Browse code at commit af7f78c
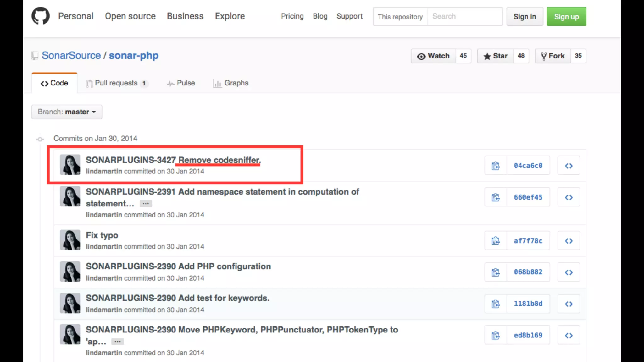This screenshot has height=362, width=644. click(569, 241)
